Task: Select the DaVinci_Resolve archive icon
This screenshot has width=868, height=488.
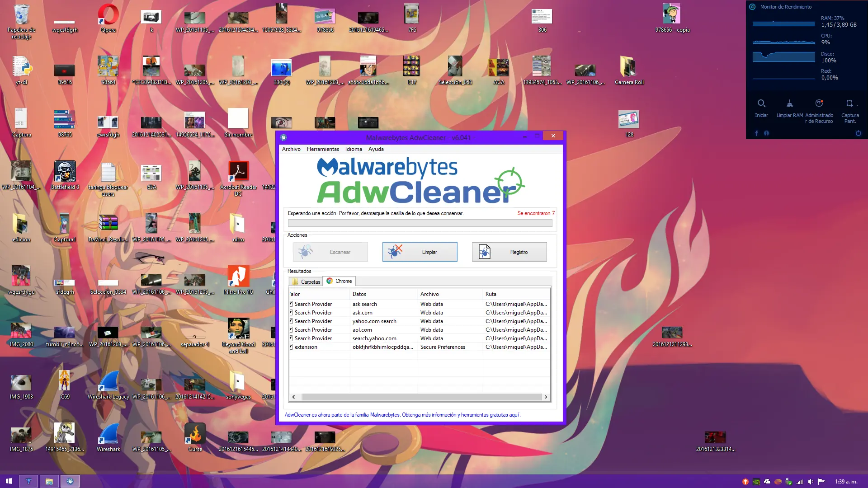Action: pos(108,227)
